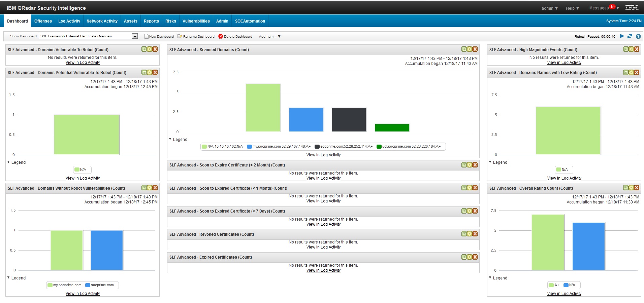Switch to the Offenses tab
The height and width of the screenshot is (303, 644).
(x=43, y=21)
